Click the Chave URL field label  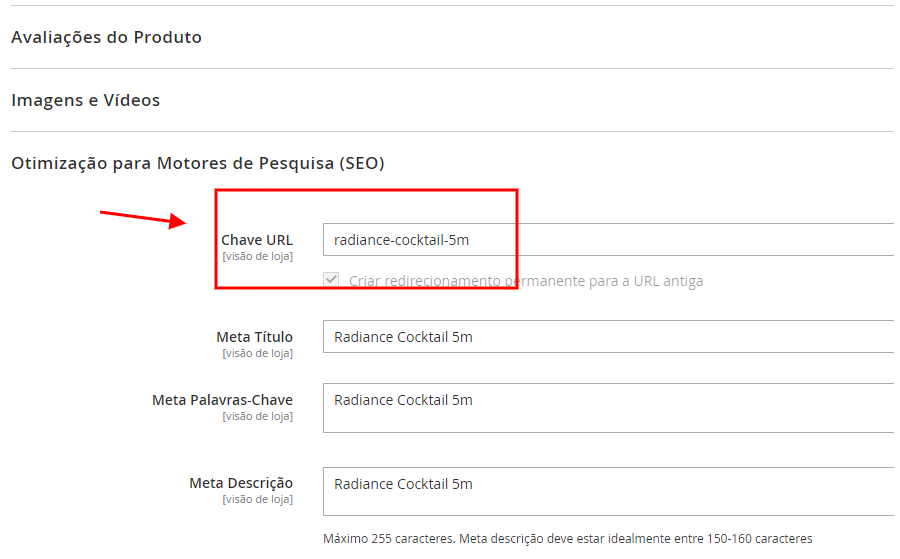click(257, 240)
